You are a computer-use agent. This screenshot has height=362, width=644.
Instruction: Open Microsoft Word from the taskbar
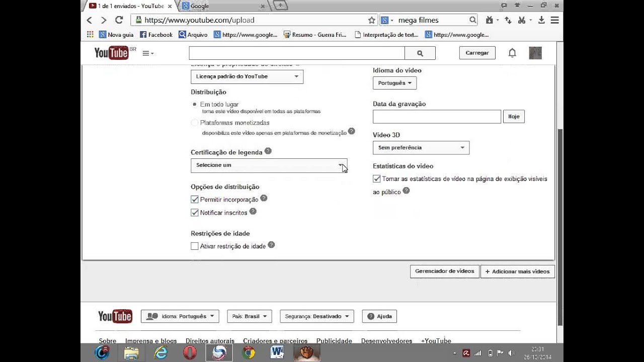pos(277,353)
